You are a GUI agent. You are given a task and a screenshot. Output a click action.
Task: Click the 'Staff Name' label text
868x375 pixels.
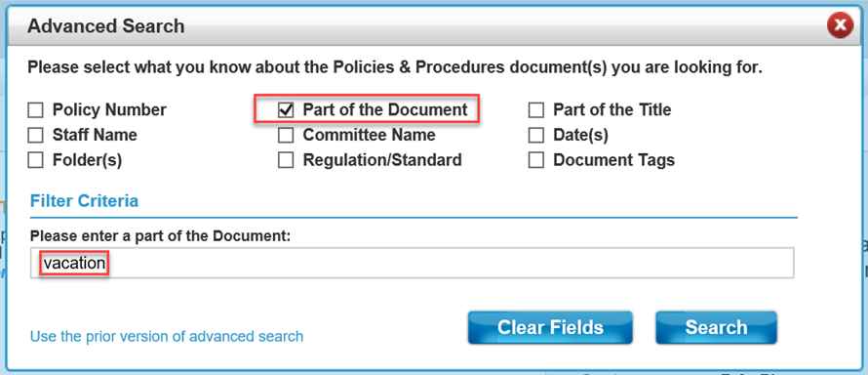(x=95, y=135)
